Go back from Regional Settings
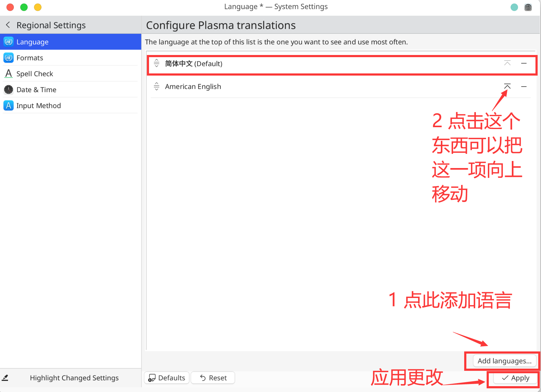 coord(8,25)
